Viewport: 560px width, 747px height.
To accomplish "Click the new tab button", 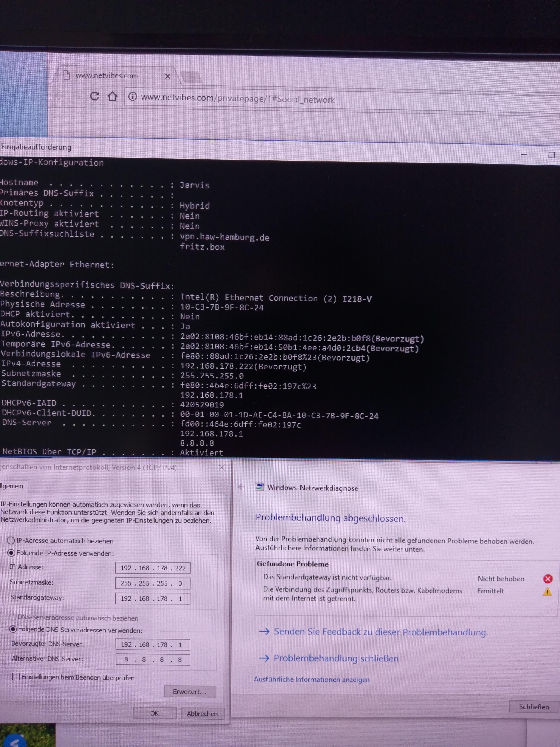I will coord(191,77).
